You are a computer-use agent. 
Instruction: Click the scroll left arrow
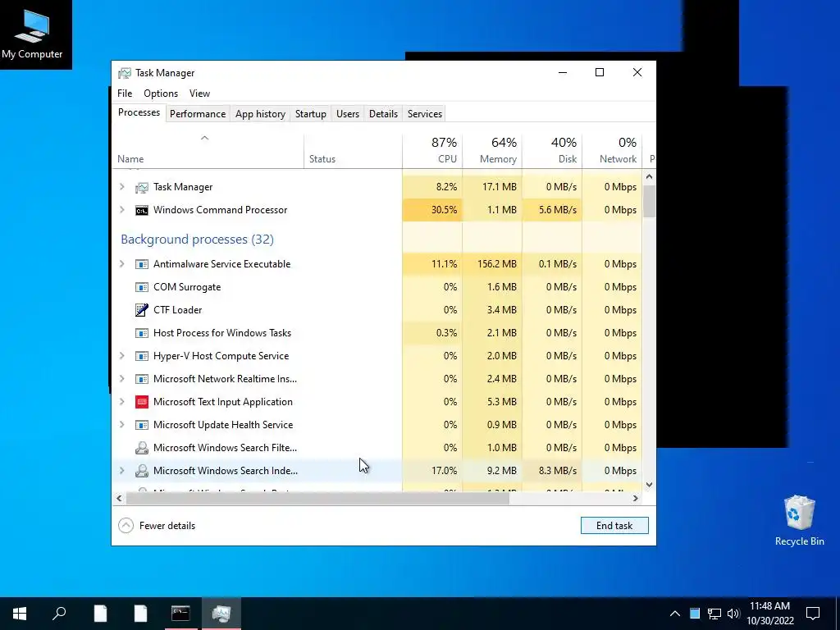click(119, 498)
